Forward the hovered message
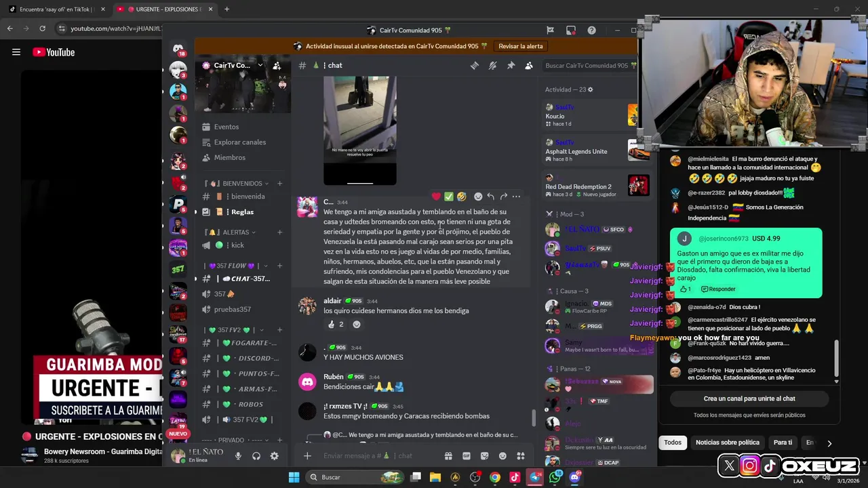Screen dimensions: 868x488 [504, 197]
